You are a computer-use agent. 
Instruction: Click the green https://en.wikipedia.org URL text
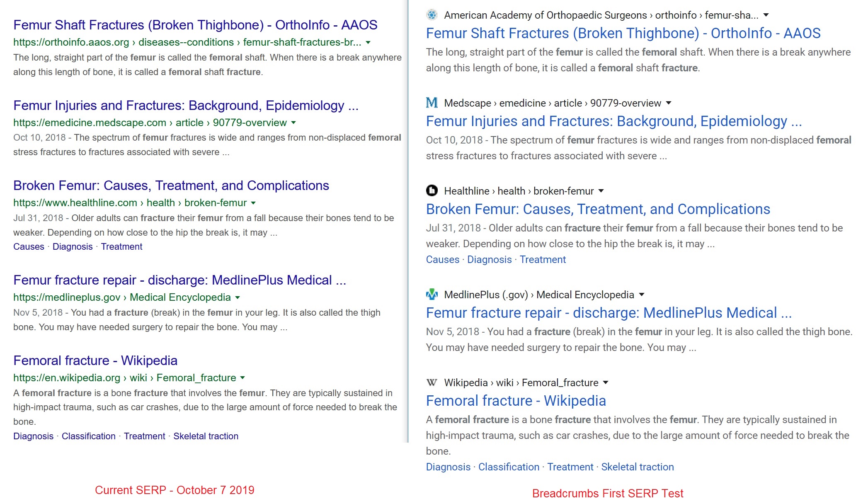[67, 378]
